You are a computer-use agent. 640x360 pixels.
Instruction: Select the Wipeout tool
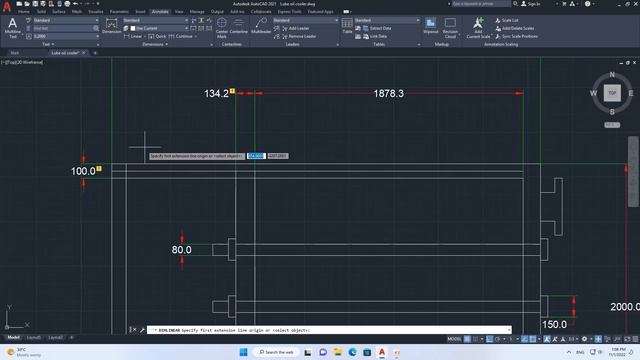[431, 26]
